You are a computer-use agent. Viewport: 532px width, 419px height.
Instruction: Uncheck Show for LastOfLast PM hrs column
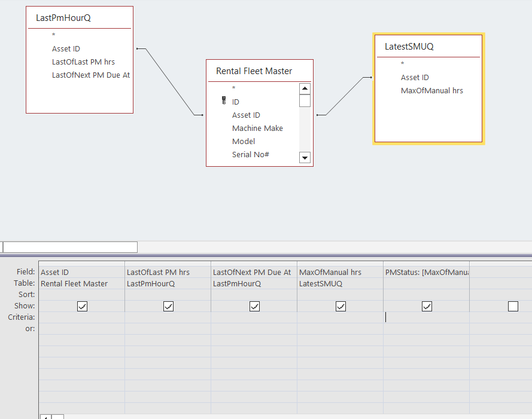(168, 306)
